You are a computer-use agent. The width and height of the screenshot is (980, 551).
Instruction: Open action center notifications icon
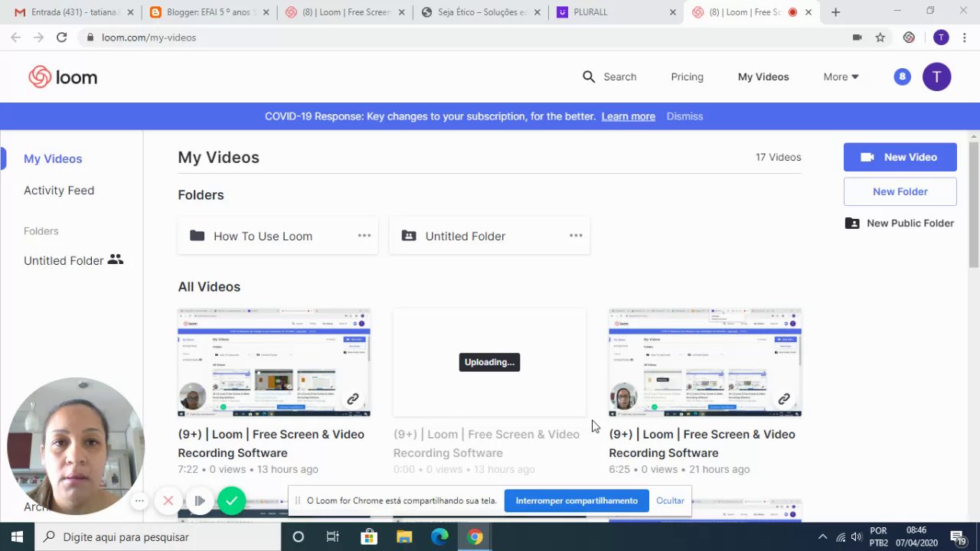957,537
